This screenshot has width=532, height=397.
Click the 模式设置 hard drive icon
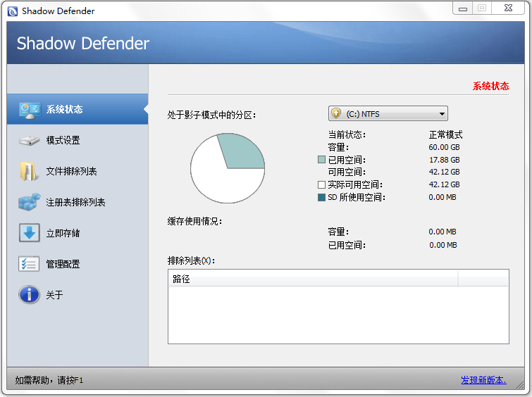tap(30, 141)
